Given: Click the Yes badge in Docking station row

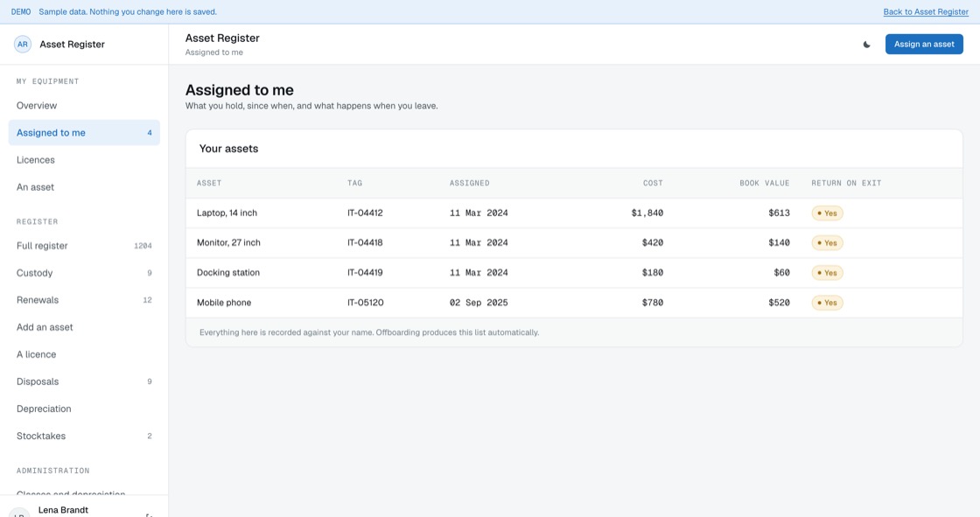Looking at the screenshot, I should pyautogui.click(x=827, y=273).
